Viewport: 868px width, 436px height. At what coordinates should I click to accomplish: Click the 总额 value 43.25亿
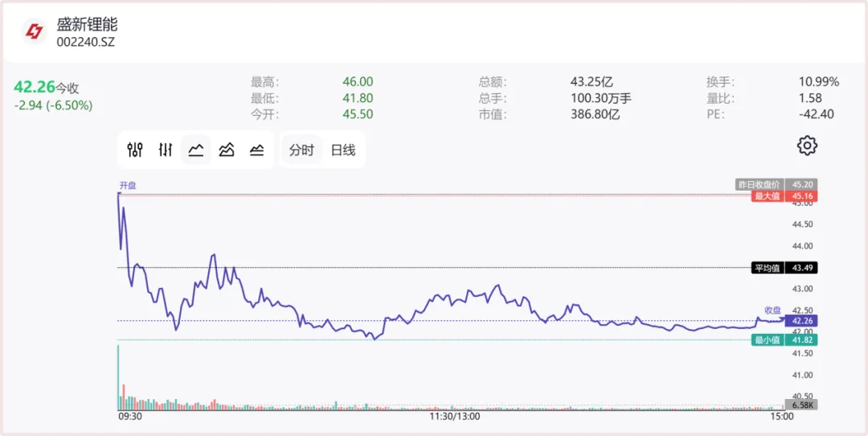(x=592, y=82)
